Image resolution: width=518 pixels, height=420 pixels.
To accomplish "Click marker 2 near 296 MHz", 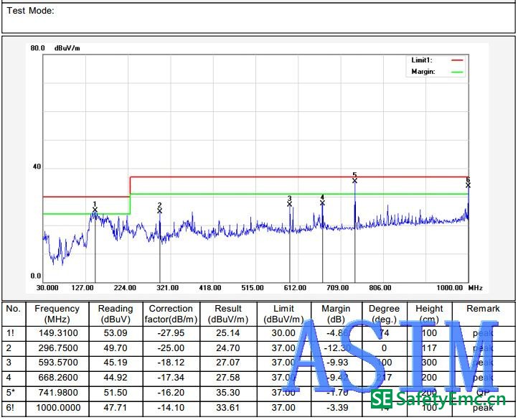I will tap(160, 210).
